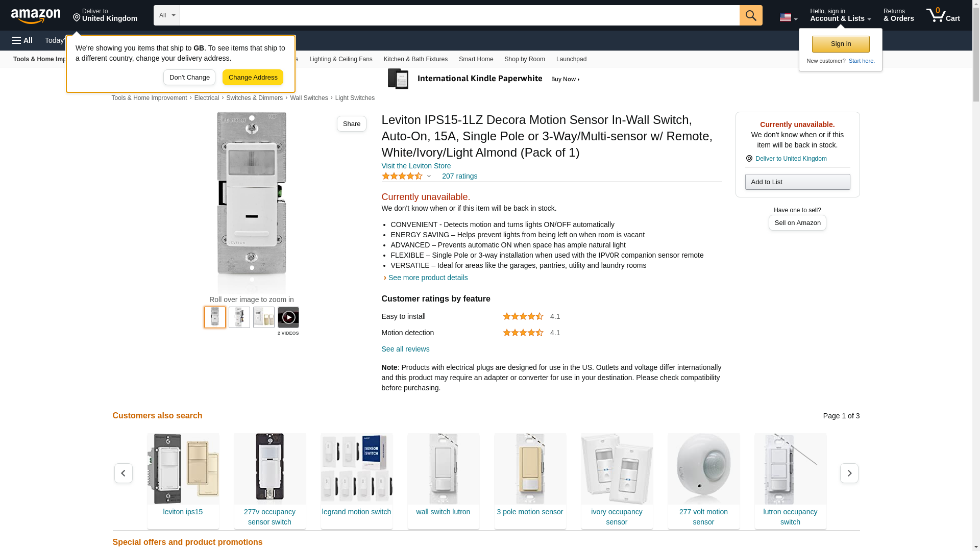Open the 207 ratings link
980x551 pixels.
459,176
